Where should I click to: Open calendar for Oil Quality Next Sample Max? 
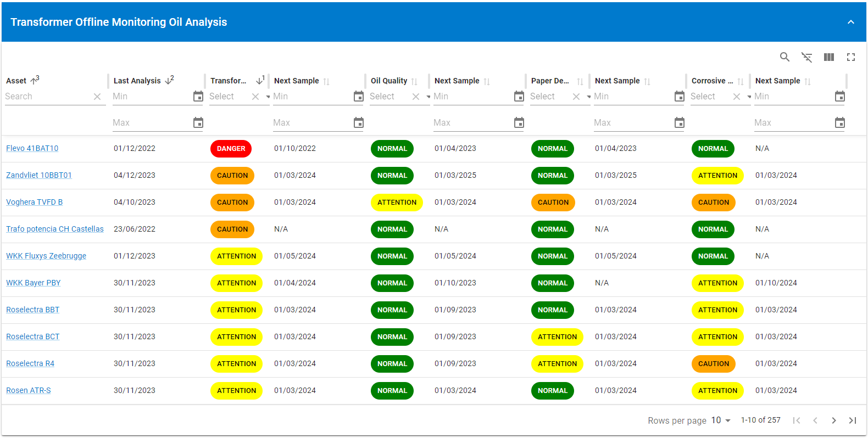pyautogui.click(x=519, y=122)
